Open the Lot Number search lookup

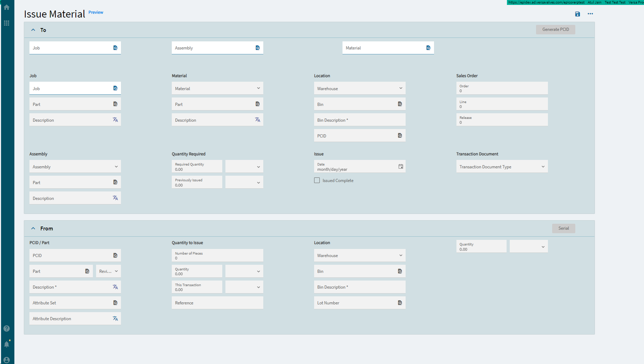point(400,302)
